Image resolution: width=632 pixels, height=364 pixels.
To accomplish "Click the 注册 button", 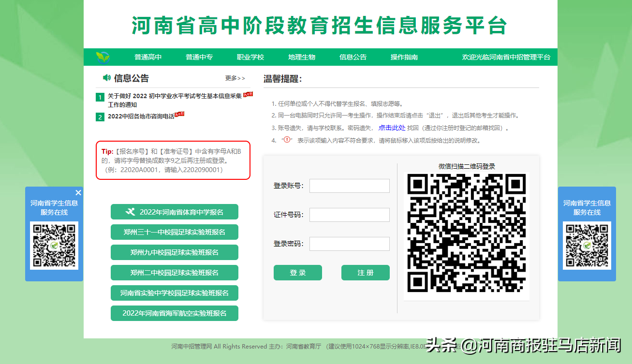I will click(366, 273).
